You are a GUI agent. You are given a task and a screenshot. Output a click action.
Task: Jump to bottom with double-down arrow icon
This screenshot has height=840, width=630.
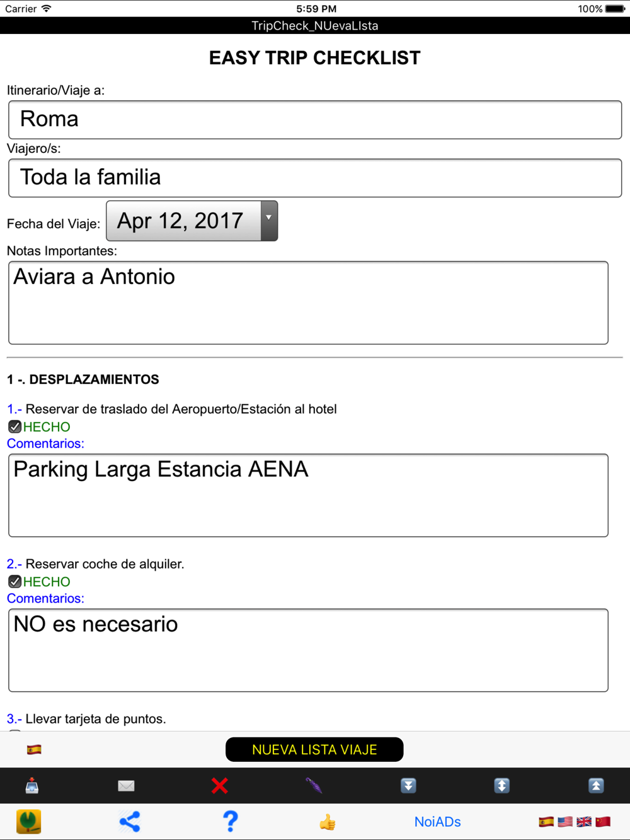coord(408,786)
